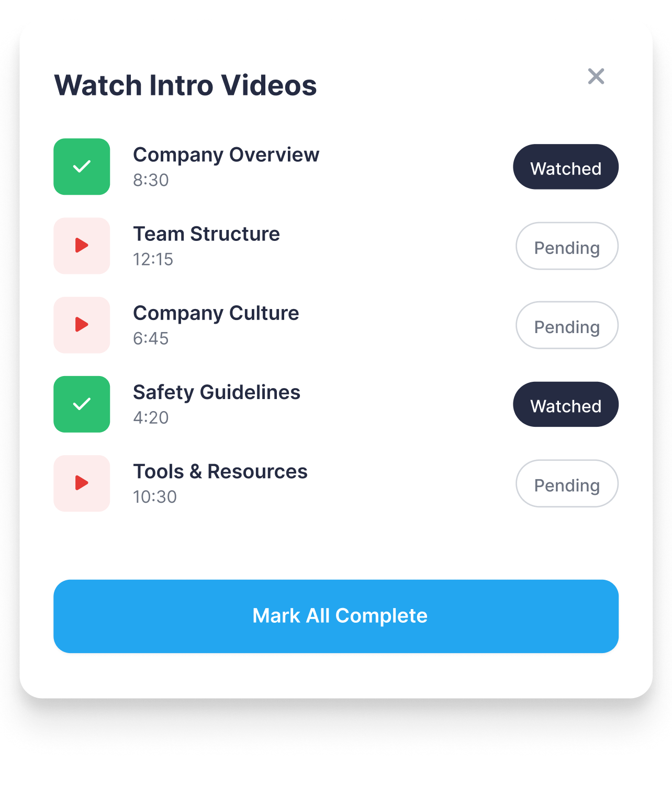This screenshot has height=795, width=672.
Task: Select the Safety Guidelines title text
Action: pyautogui.click(x=217, y=392)
